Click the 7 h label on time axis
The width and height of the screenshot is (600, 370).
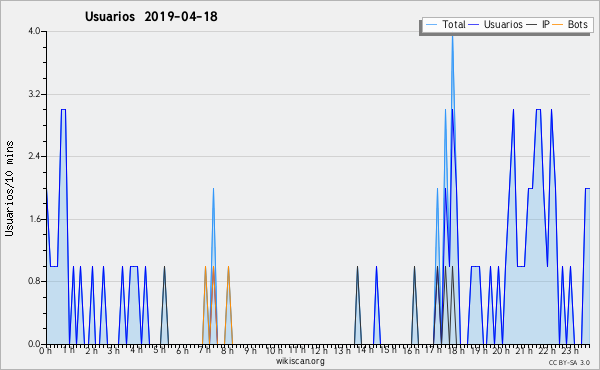click(205, 351)
